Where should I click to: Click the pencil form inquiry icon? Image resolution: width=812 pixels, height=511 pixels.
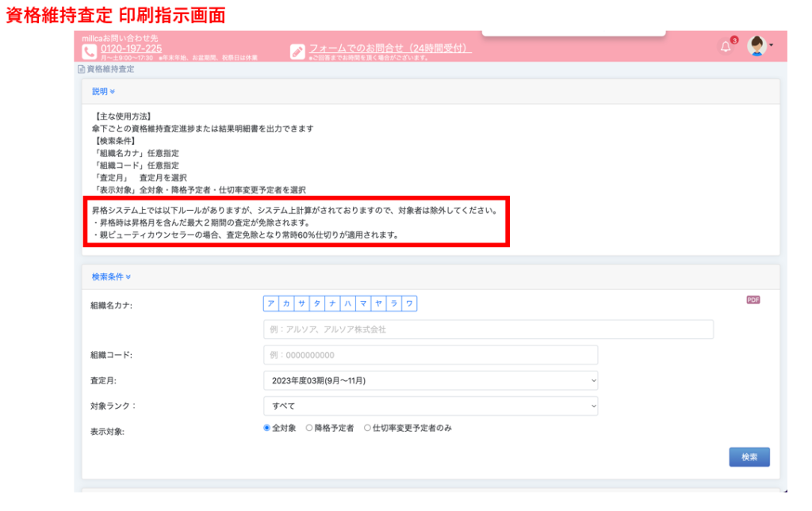pos(297,51)
